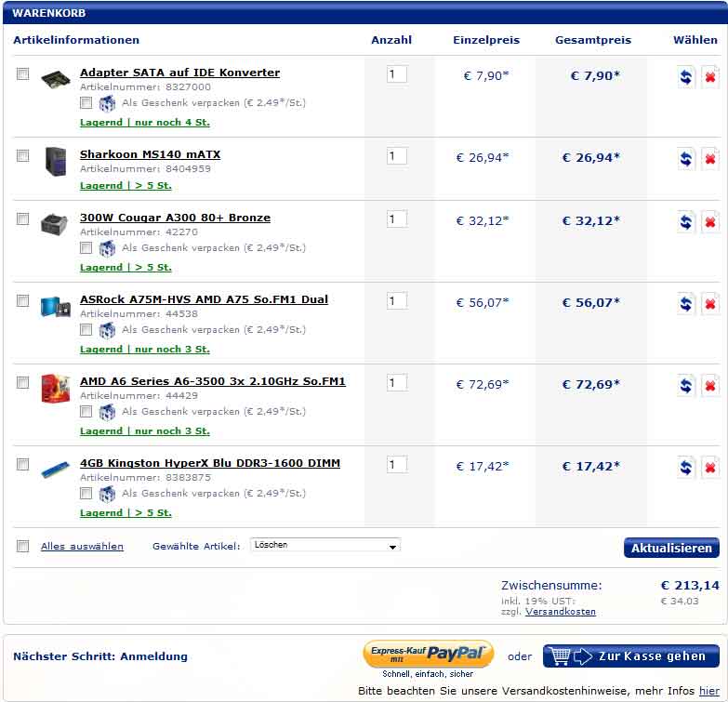Follow the hier link for shipping info

pyautogui.click(x=709, y=691)
